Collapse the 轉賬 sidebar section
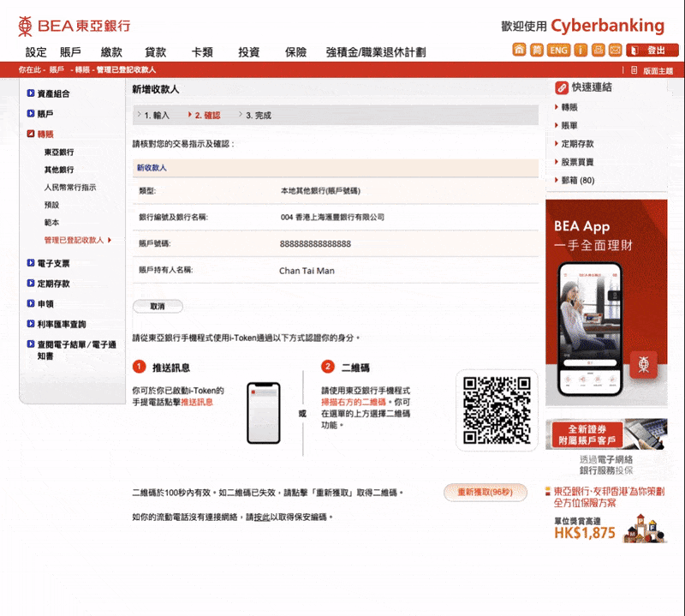Screen dimensions: 685x616 31,134
